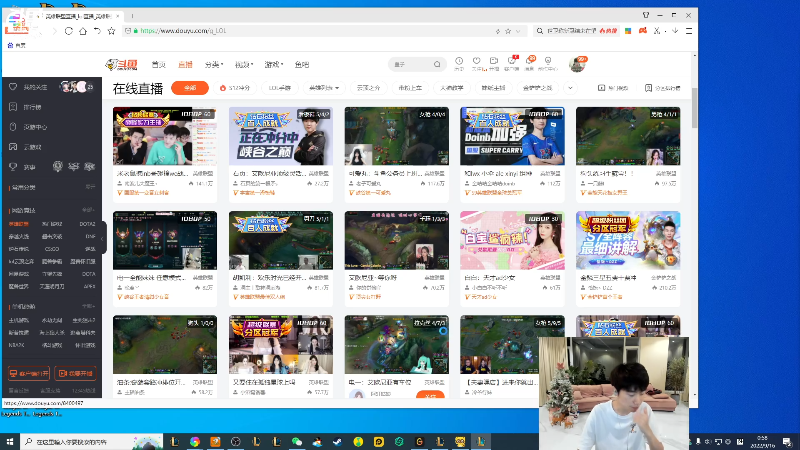Screen dimensions: 800x450
Task: Click the Douyu logo in the site header
Action: 121,64
